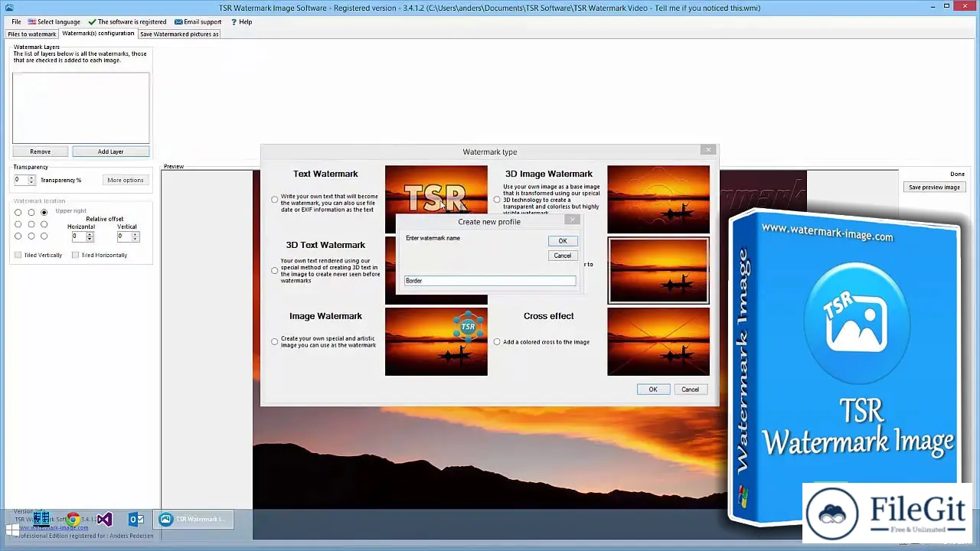The height and width of the screenshot is (551, 980).
Task: Open the Select language menu
Action: (x=54, y=21)
